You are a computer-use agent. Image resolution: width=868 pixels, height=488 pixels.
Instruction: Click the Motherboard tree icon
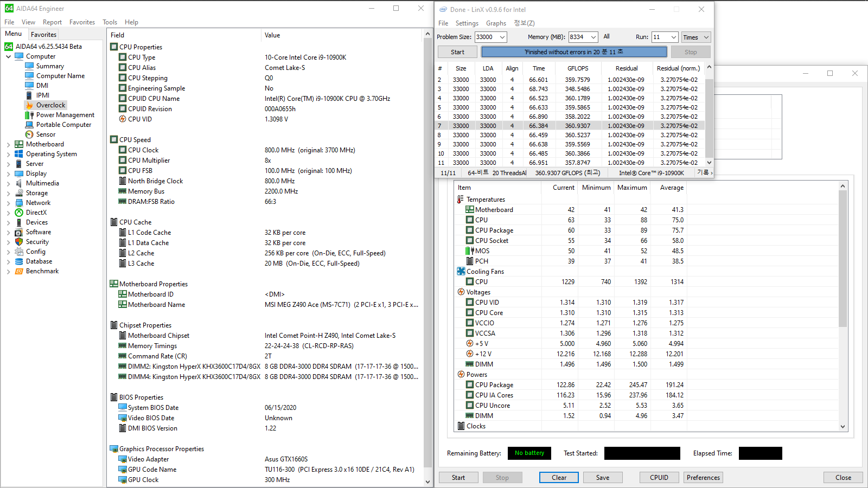click(x=19, y=144)
